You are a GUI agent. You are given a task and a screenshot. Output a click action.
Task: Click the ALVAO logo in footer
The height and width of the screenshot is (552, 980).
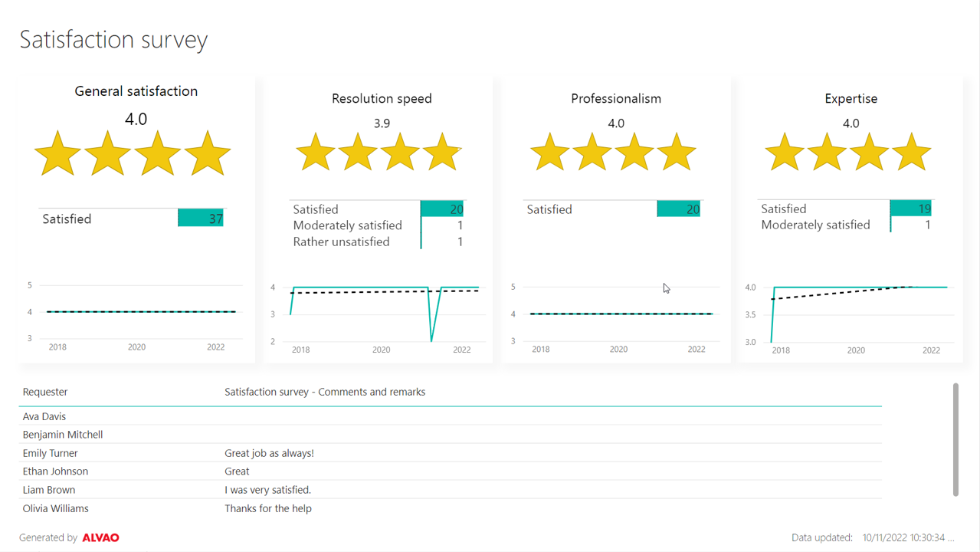[100, 537]
